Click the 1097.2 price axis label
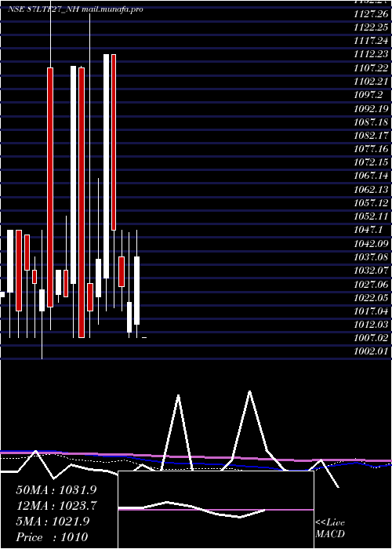This screenshot has height=549, width=392. [368, 95]
